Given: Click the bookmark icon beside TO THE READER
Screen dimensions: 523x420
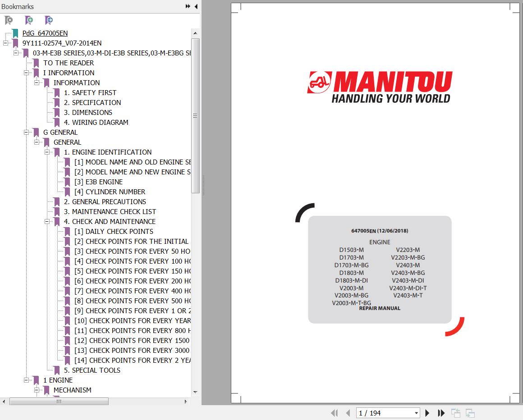Looking at the screenshot, I should [36, 63].
